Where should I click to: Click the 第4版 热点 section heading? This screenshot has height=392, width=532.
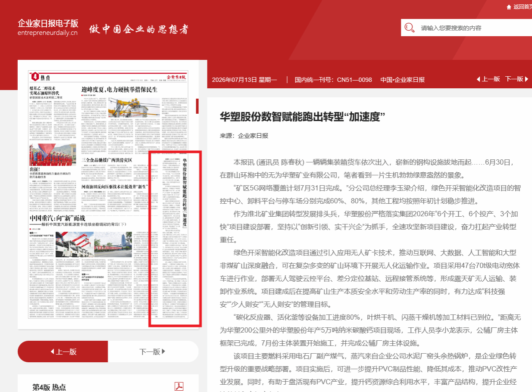click(49, 387)
